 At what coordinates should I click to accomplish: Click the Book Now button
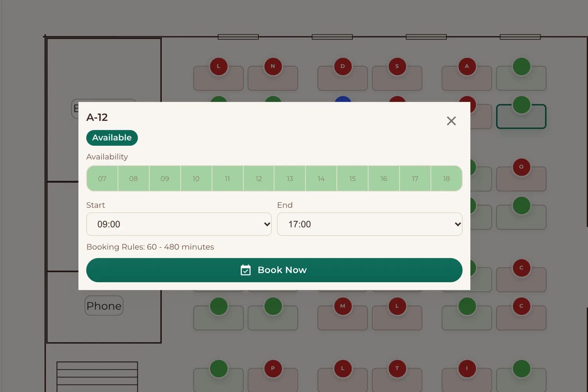[274, 270]
